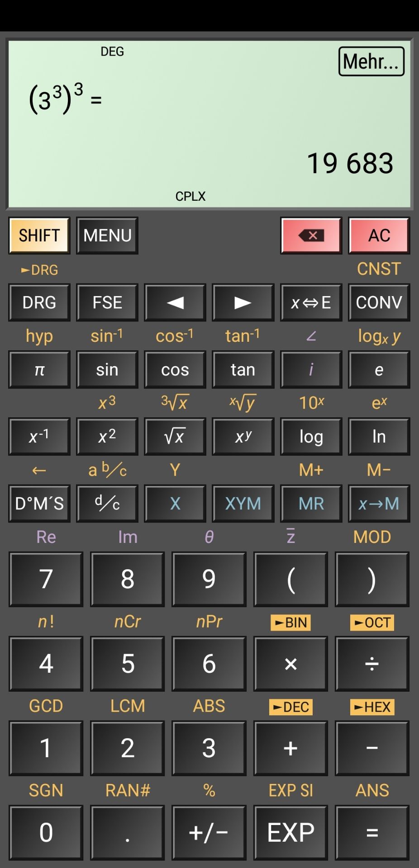
Task: Open the Mehr... options
Action: pyautogui.click(x=371, y=61)
